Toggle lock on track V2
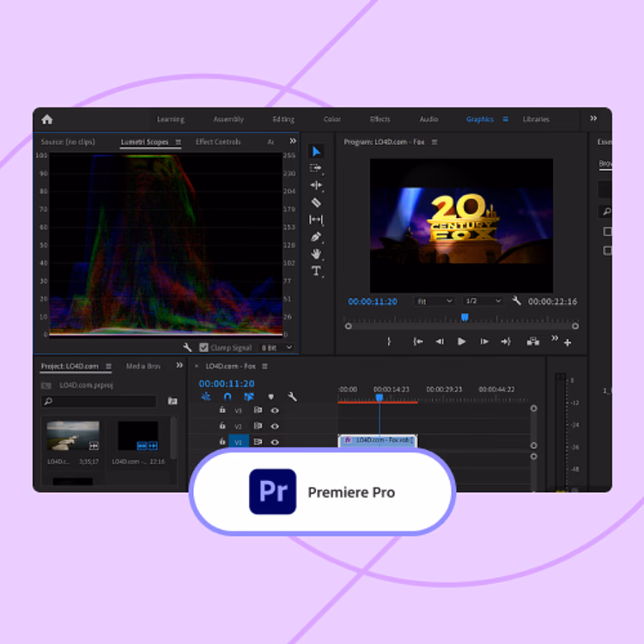This screenshot has height=644, width=644. [222, 426]
